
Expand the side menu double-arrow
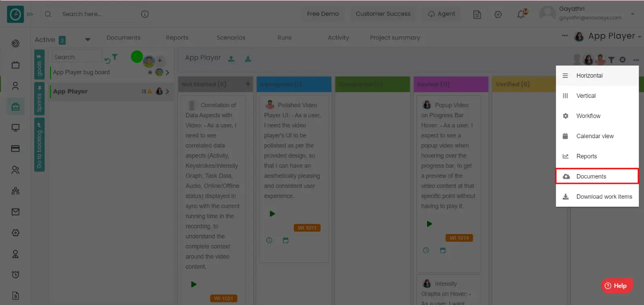click(x=30, y=14)
